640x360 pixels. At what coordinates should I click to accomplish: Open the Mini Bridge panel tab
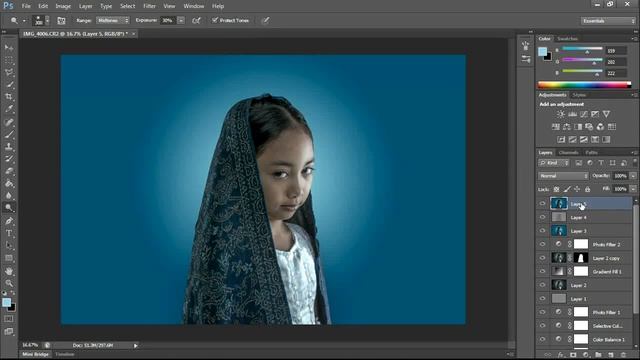click(x=35, y=354)
